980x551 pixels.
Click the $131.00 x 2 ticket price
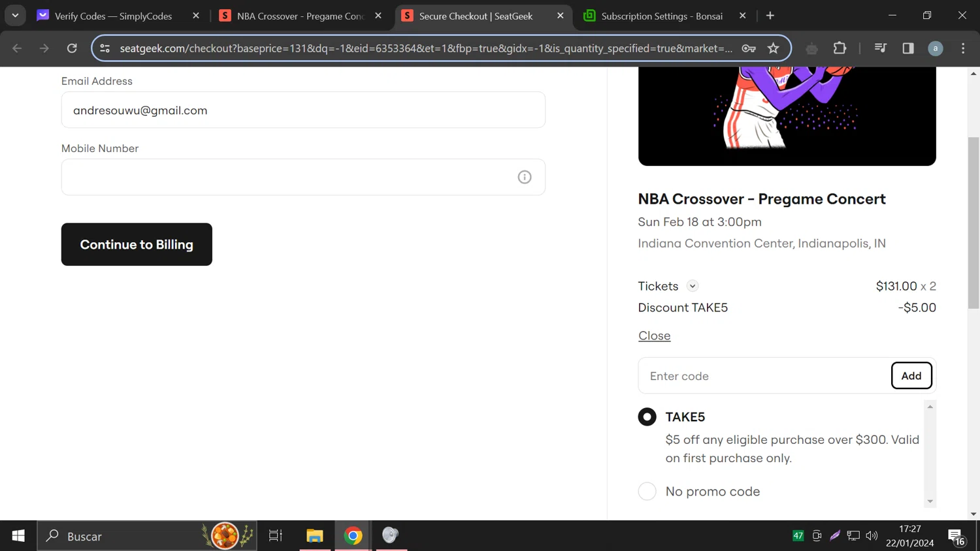pyautogui.click(x=906, y=286)
